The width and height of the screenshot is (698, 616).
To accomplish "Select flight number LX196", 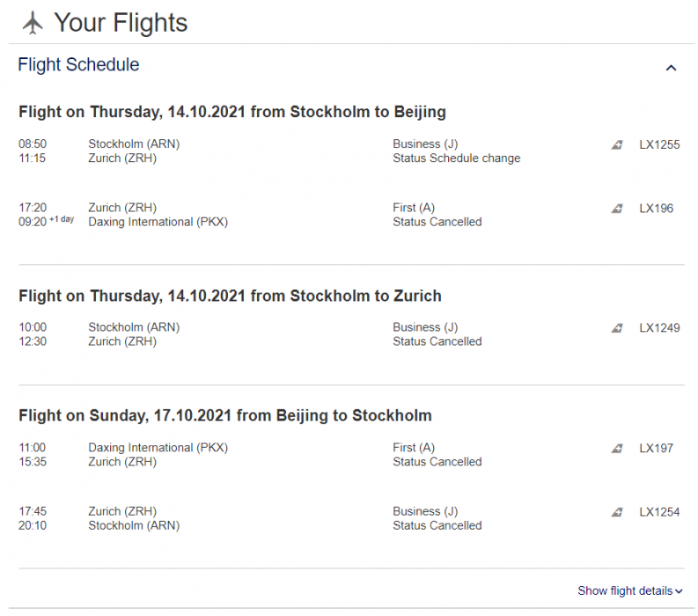I will [x=656, y=208].
